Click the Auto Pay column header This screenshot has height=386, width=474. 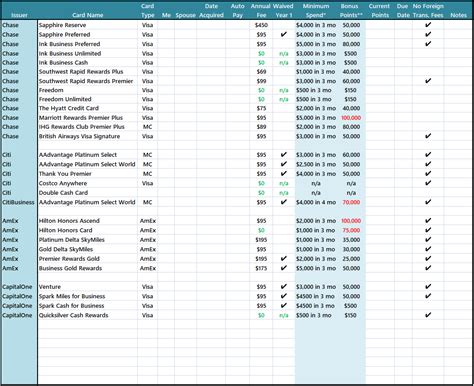tap(237, 11)
